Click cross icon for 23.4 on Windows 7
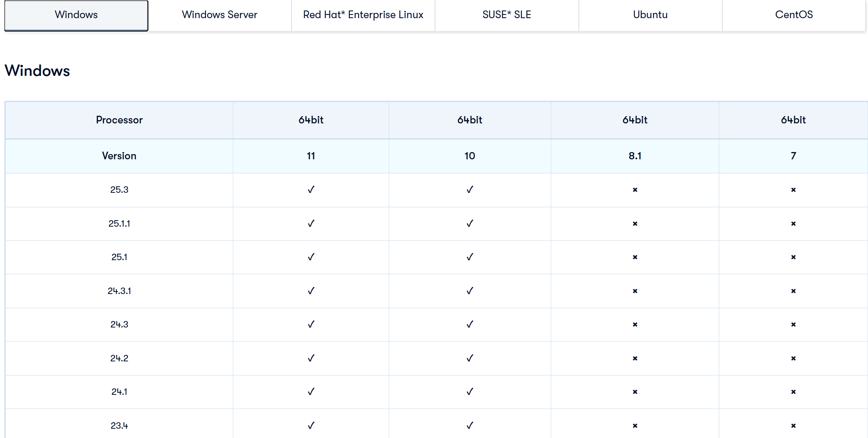 coord(793,426)
